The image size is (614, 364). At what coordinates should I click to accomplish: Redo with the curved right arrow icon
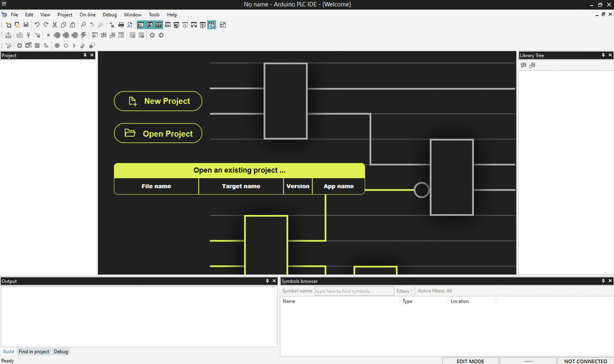pyautogui.click(x=46, y=25)
